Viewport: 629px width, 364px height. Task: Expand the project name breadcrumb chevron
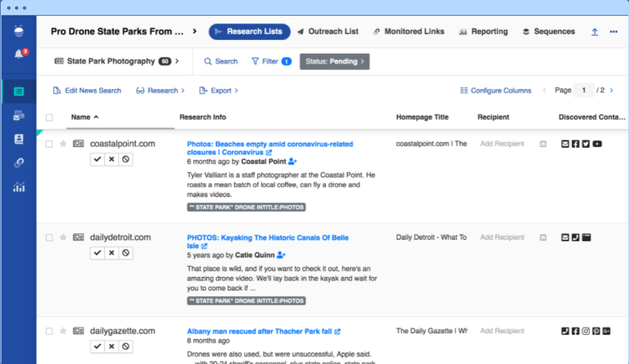(x=195, y=31)
